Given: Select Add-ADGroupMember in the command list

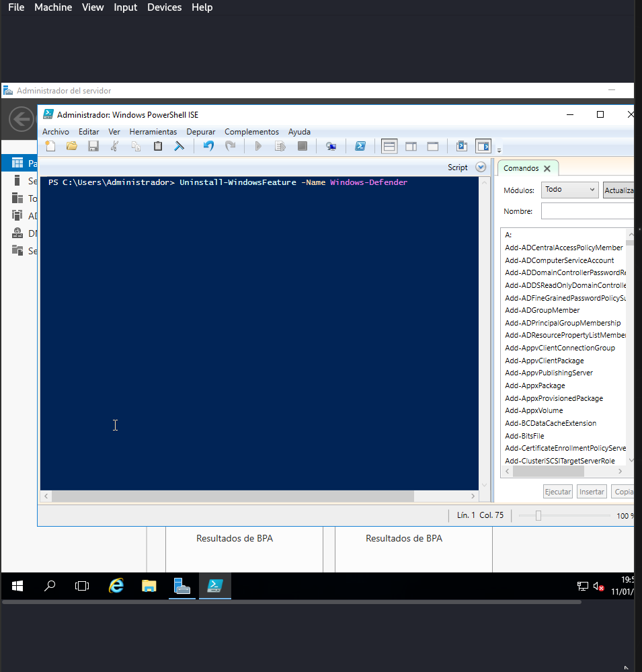Looking at the screenshot, I should tap(542, 310).
